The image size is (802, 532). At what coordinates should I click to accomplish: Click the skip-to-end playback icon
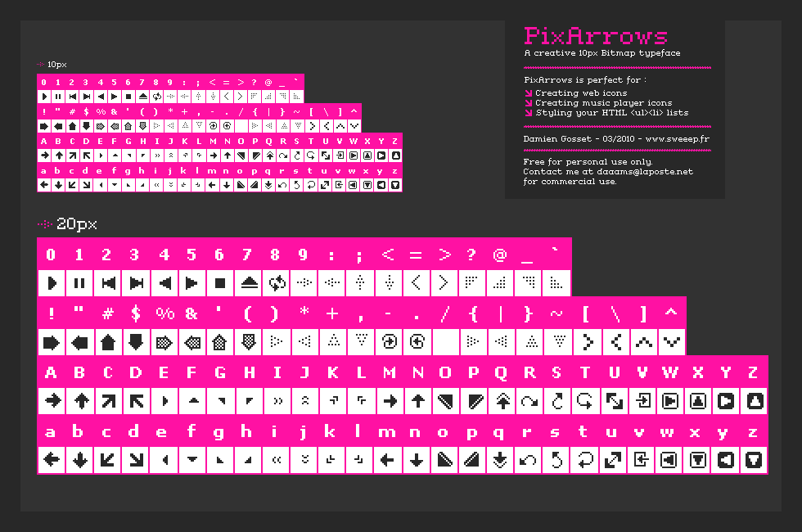[137, 282]
